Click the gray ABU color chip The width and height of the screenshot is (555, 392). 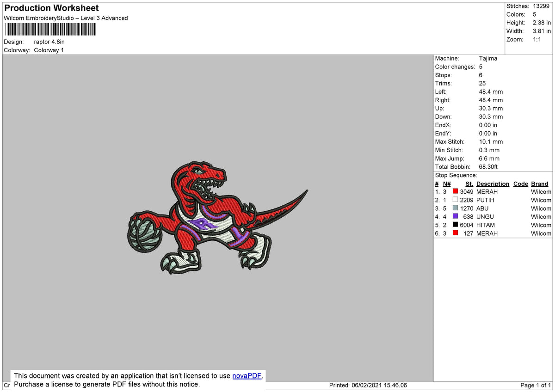[455, 208]
